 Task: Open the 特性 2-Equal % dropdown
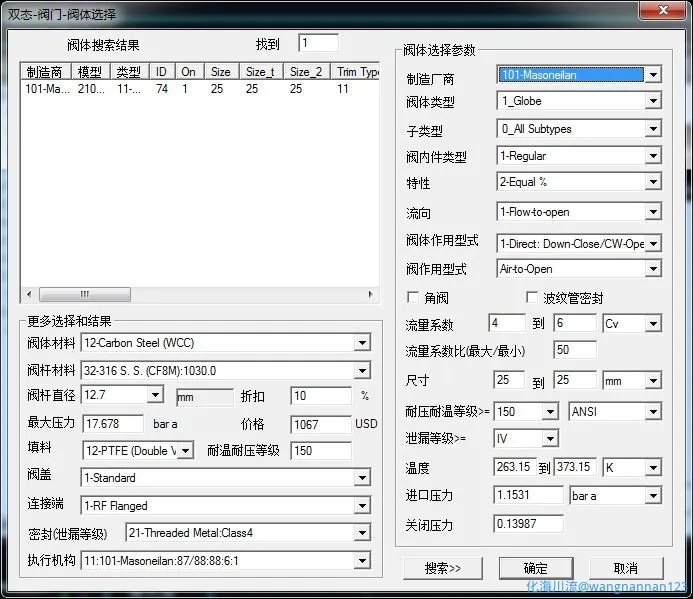653,182
